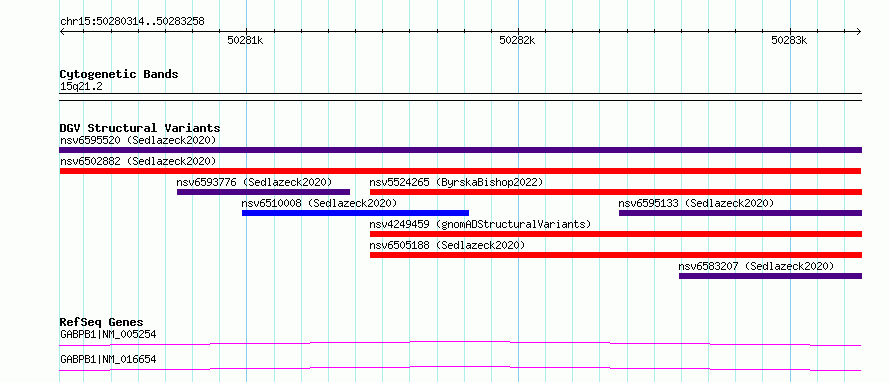Click the nsv6595520 (Sedlazeck2020) label
Screen dimensions: 890x382
138,140
